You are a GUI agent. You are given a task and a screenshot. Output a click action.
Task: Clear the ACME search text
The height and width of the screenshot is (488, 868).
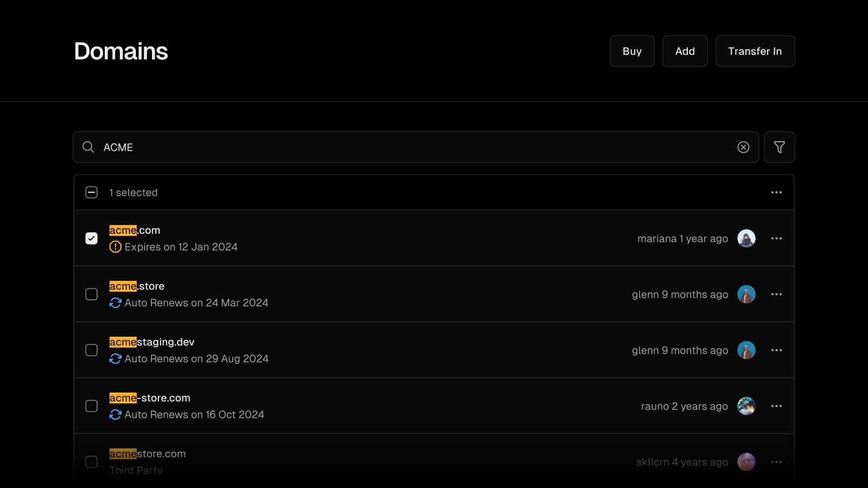tap(743, 147)
